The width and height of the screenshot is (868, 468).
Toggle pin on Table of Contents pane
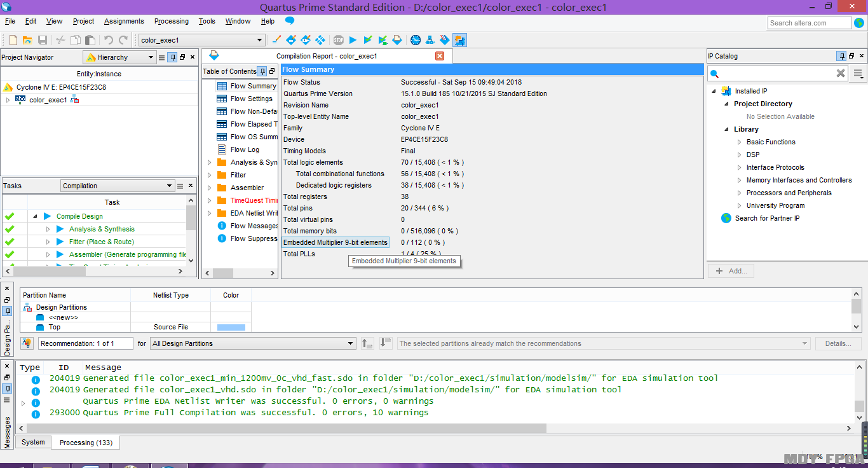[x=262, y=71]
